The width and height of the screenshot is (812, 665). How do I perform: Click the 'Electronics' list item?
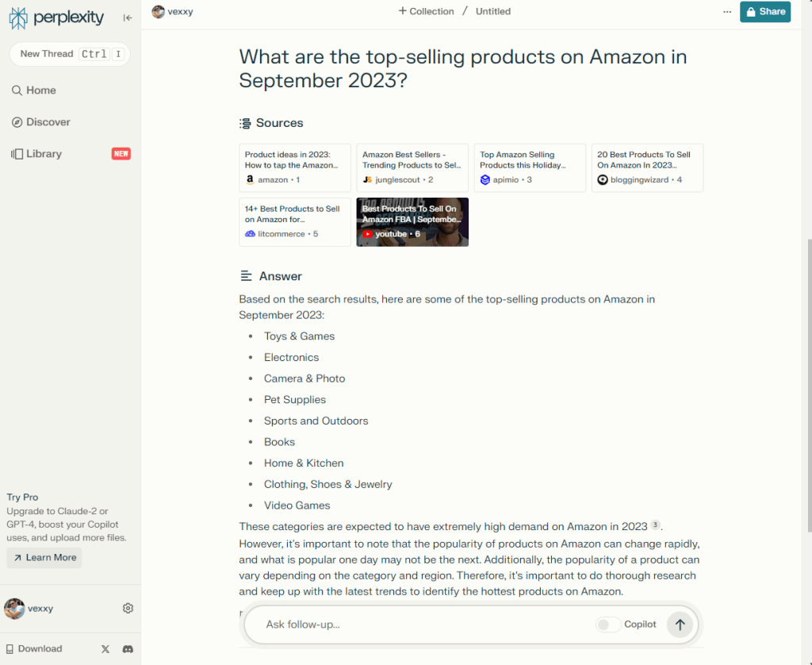[292, 357]
